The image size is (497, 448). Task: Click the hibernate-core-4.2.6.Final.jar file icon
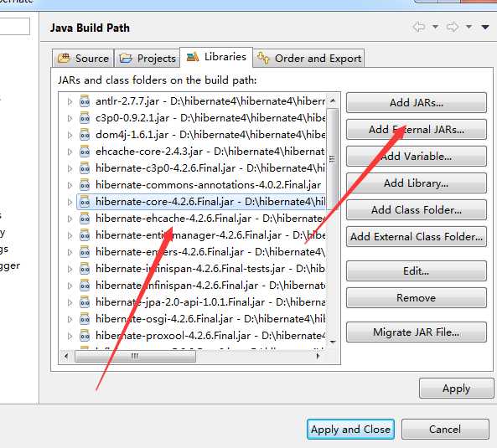85,202
